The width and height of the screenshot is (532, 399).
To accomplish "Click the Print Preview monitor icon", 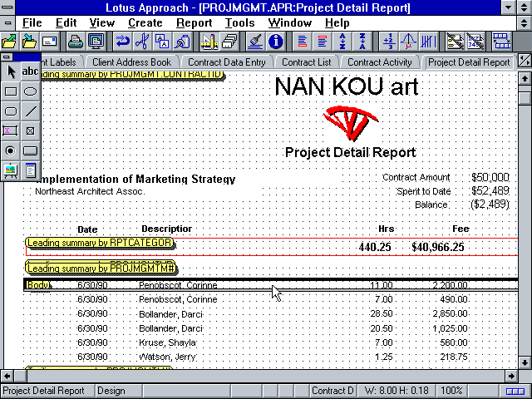I will click(96, 42).
